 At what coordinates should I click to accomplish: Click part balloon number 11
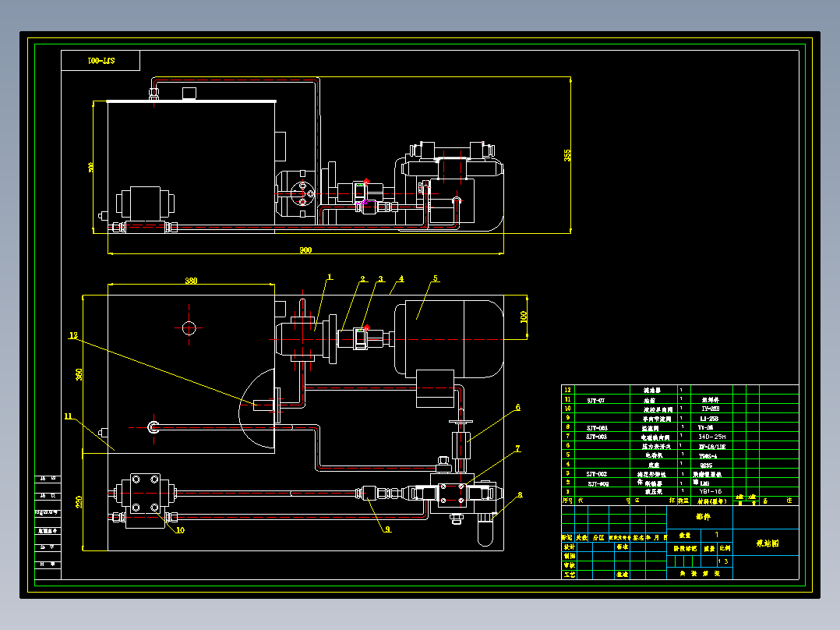point(68,416)
